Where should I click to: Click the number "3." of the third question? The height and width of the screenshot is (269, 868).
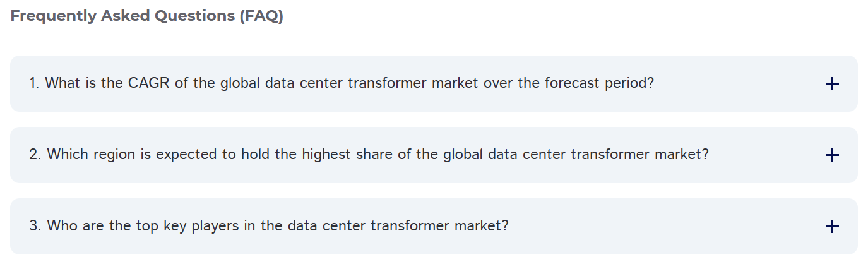(x=35, y=225)
